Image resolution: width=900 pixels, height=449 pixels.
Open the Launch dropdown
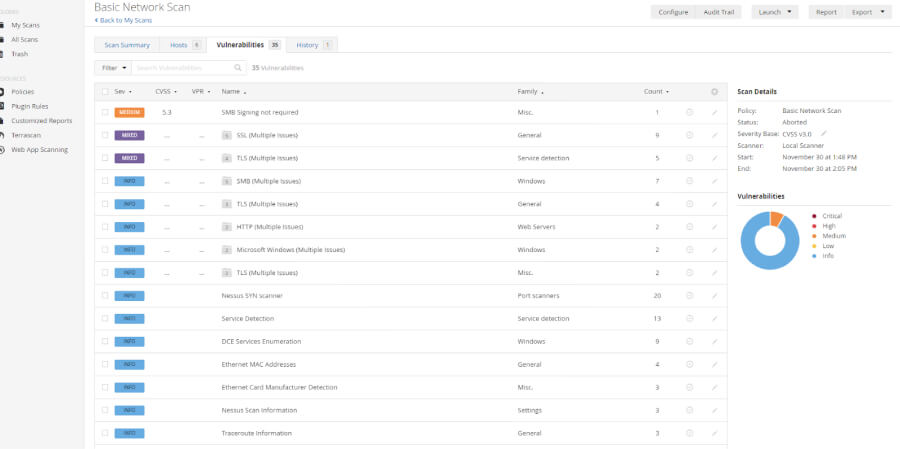coord(777,12)
